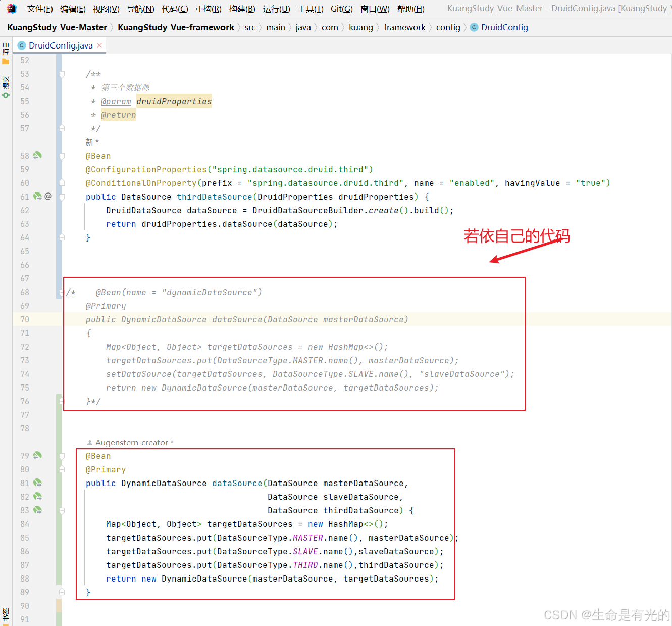Image resolution: width=672 pixels, height=626 pixels.
Task: Click @ConfigurationProperties annotation on line 59
Action: (146, 169)
